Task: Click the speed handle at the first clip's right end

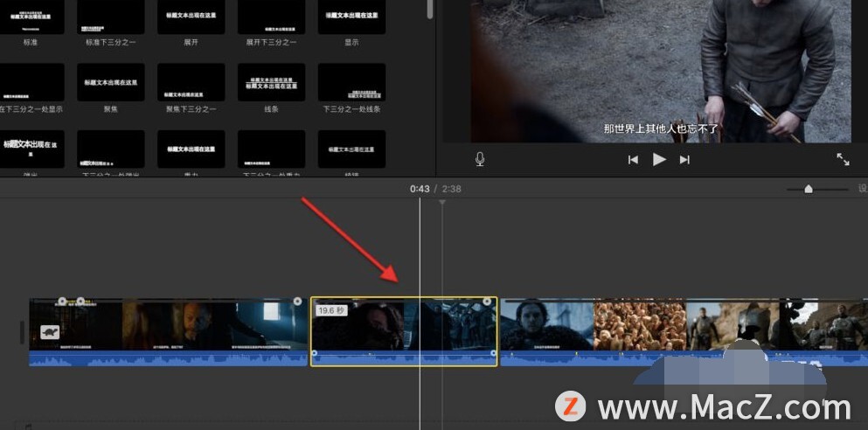Action: tap(297, 302)
